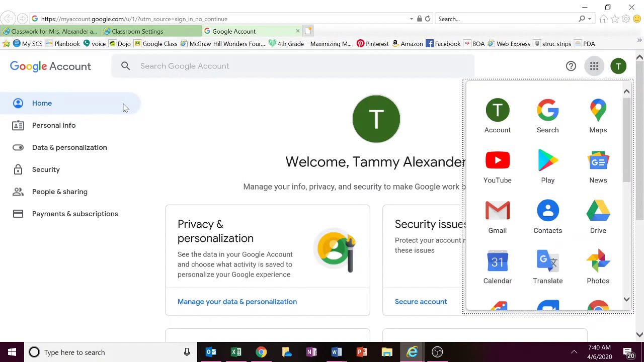Image resolution: width=644 pixels, height=362 pixels.
Task: Open Translate app icon
Action: click(547, 267)
